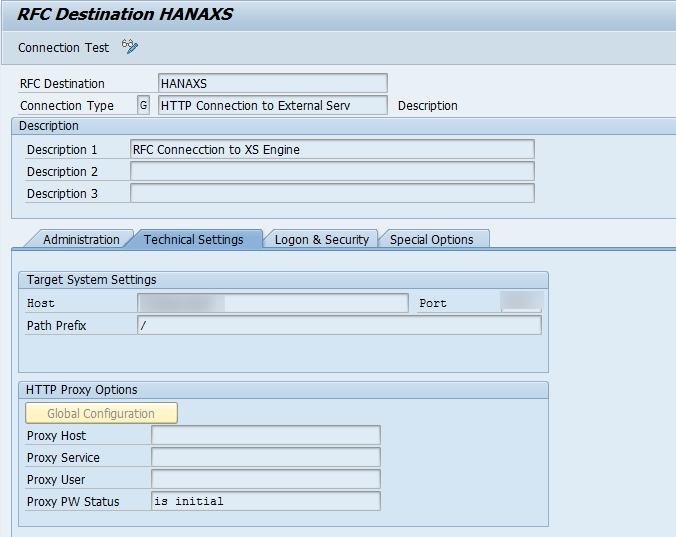Go to the Special Options tab
The width and height of the screenshot is (676, 537).
point(432,240)
